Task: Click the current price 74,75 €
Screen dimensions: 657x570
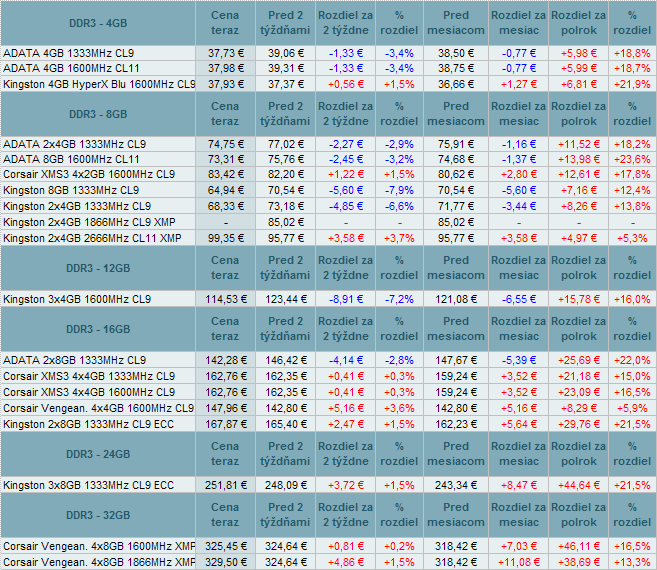Action: [226, 144]
